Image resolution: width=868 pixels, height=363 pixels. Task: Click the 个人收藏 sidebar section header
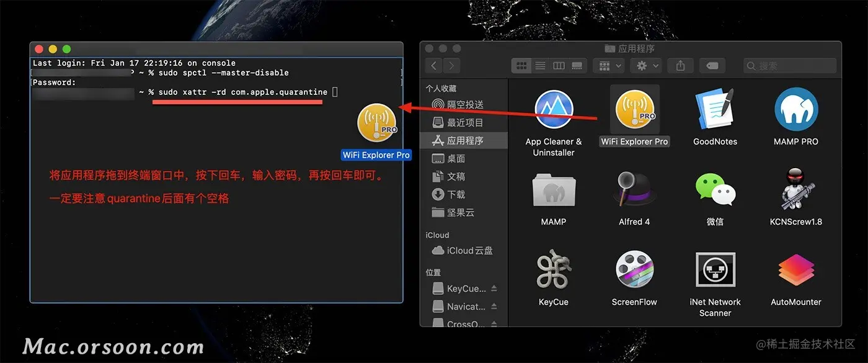(441, 89)
